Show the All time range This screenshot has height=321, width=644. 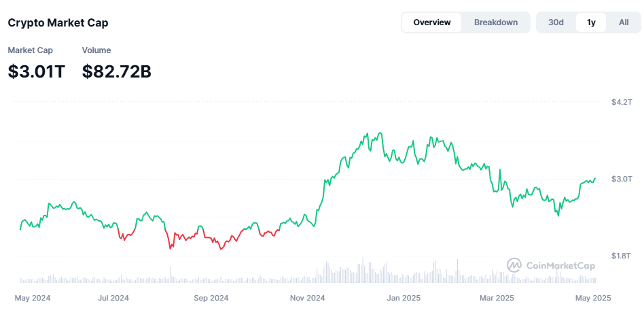coord(624,22)
